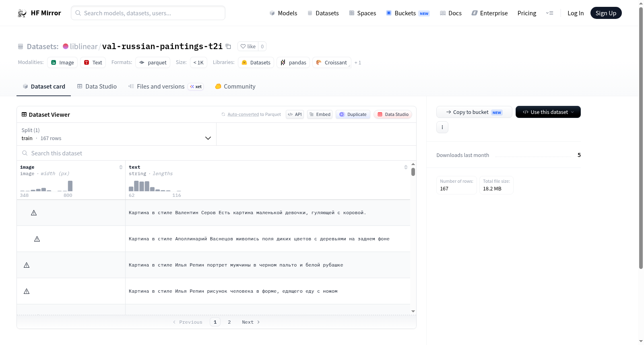The height and width of the screenshot is (345, 644).
Task: Sort by the image column sort arrows
Action: tap(121, 167)
